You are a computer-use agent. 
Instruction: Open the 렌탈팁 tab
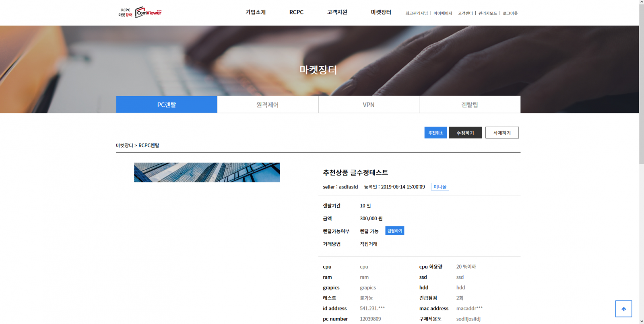click(470, 105)
